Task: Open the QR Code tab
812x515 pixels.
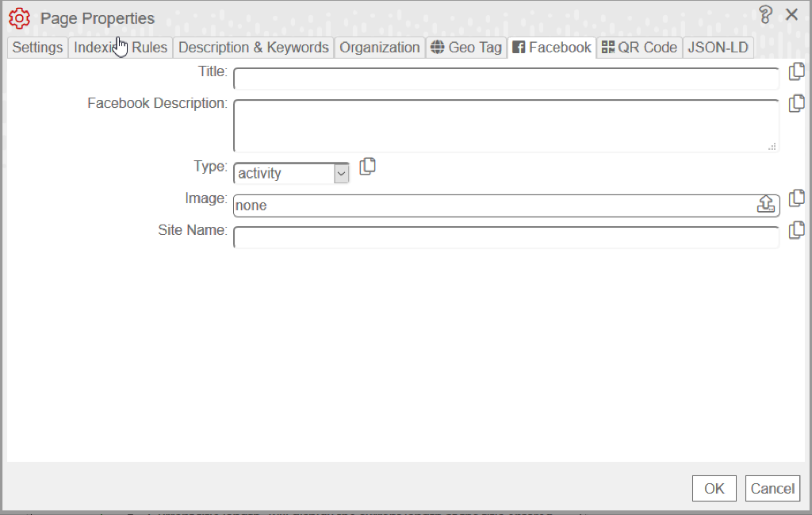Action: click(639, 48)
